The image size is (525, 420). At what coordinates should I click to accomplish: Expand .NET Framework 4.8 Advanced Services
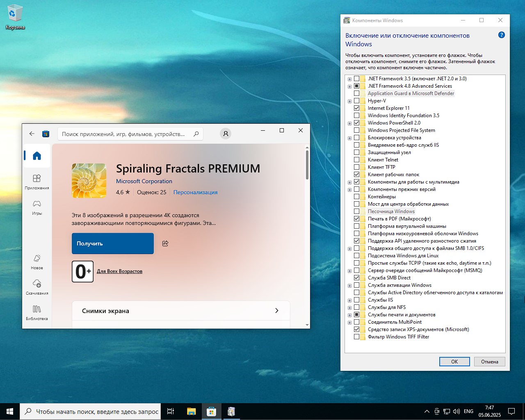(x=349, y=86)
